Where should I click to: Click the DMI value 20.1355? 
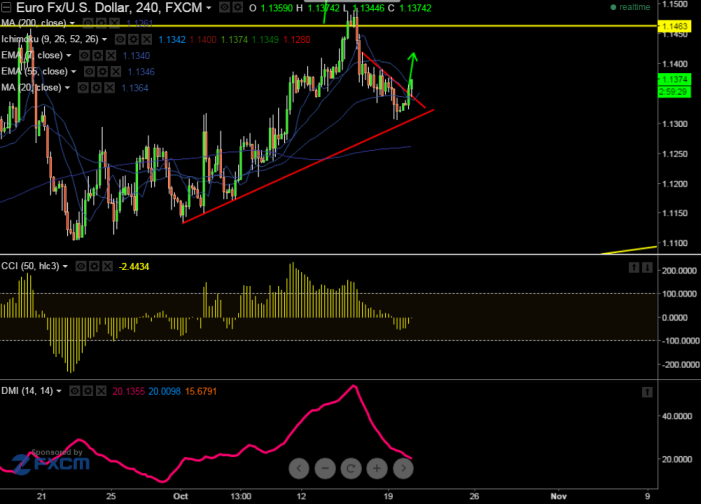point(129,391)
